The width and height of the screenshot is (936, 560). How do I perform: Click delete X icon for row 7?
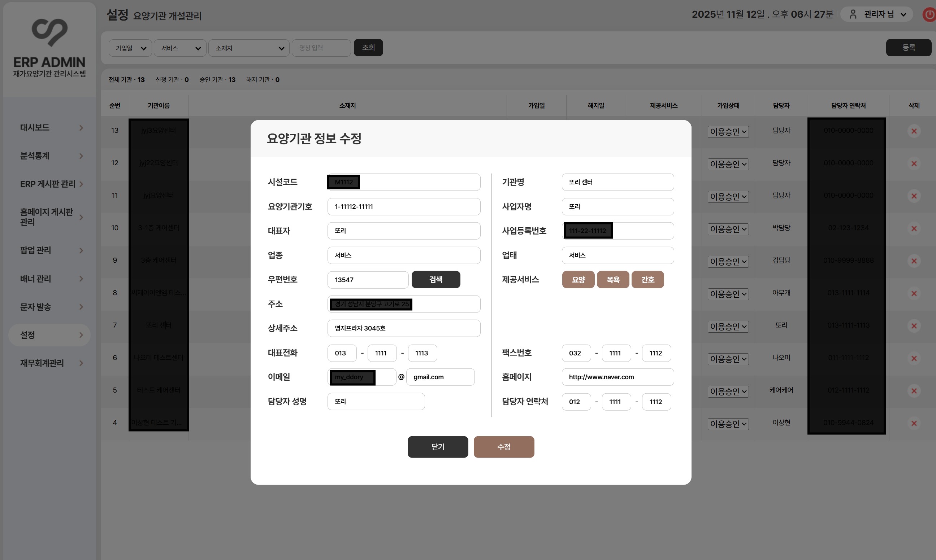coord(914,326)
